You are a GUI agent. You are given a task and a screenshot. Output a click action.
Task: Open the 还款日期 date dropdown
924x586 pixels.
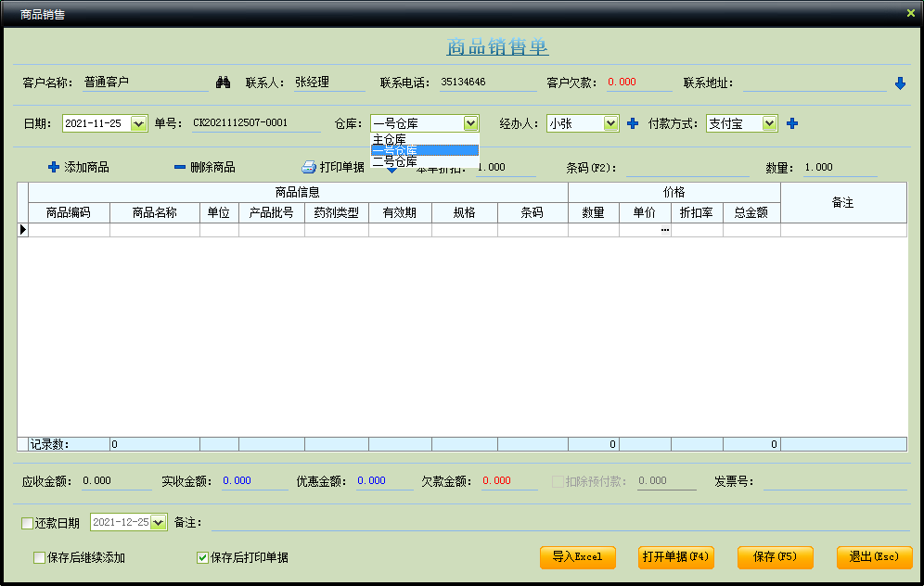[x=158, y=522]
